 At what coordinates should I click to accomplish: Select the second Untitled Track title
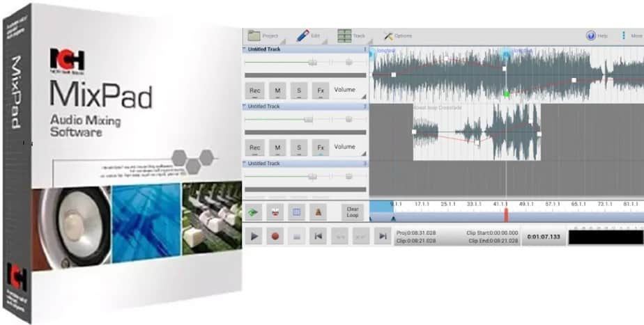(x=264, y=106)
